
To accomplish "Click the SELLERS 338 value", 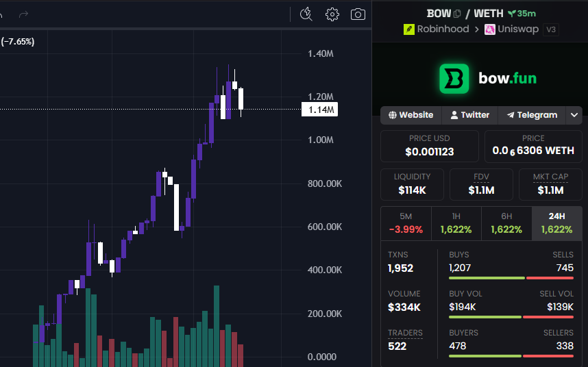I will [x=565, y=346].
